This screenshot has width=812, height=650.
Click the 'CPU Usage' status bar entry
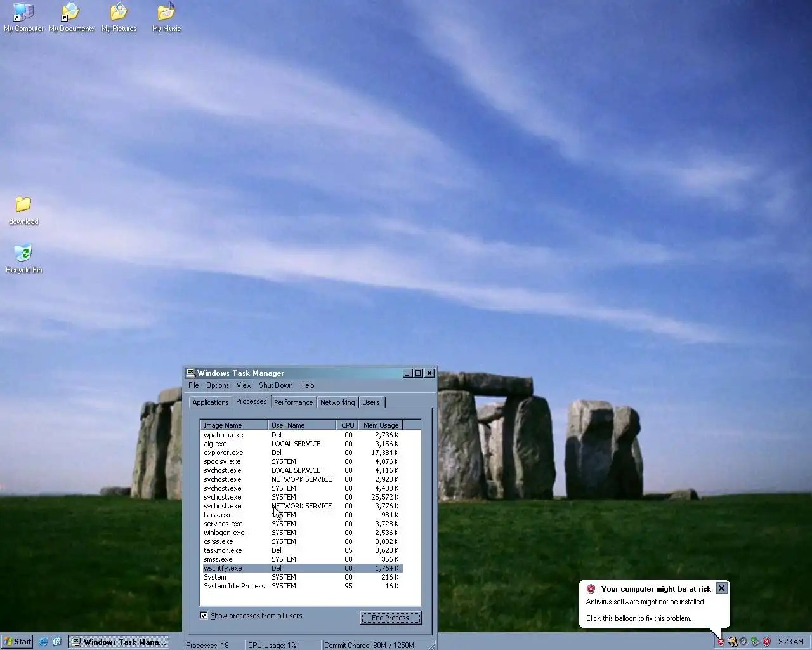click(284, 645)
